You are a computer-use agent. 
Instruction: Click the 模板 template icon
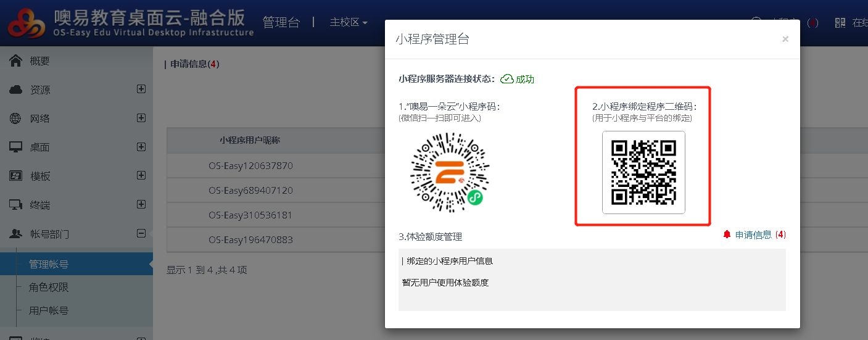(16, 176)
